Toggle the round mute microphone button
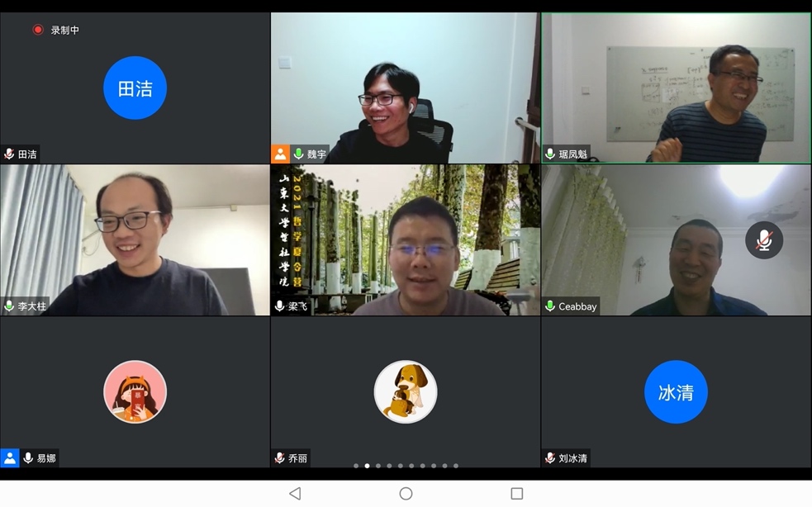This screenshot has width=812, height=507. (764, 240)
